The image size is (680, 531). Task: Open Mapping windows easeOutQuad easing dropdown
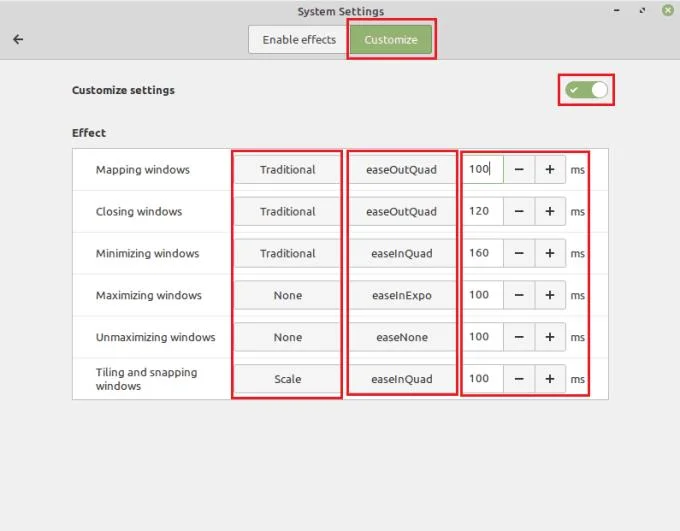[x=402, y=170]
